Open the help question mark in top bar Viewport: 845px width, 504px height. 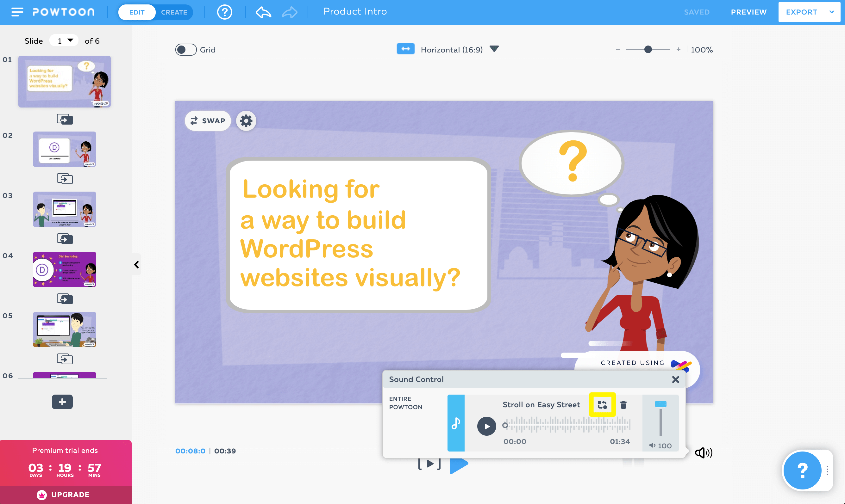[x=224, y=12]
